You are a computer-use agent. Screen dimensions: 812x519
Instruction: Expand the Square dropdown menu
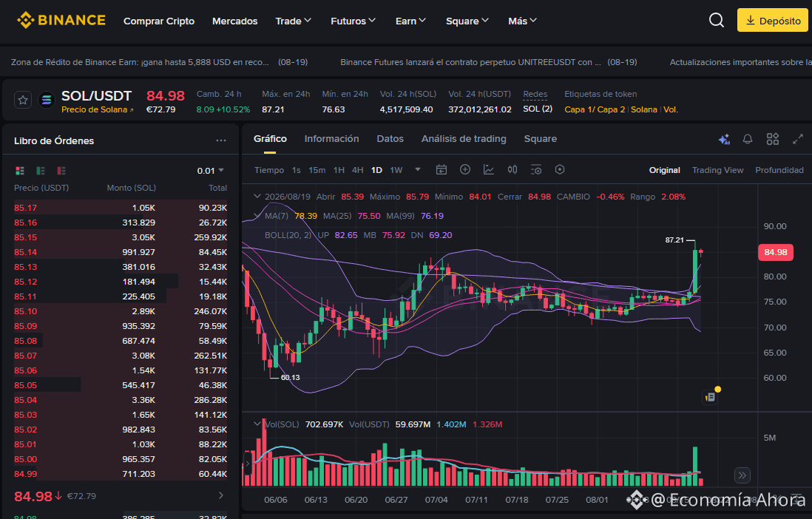pyautogui.click(x=467, y=21)
